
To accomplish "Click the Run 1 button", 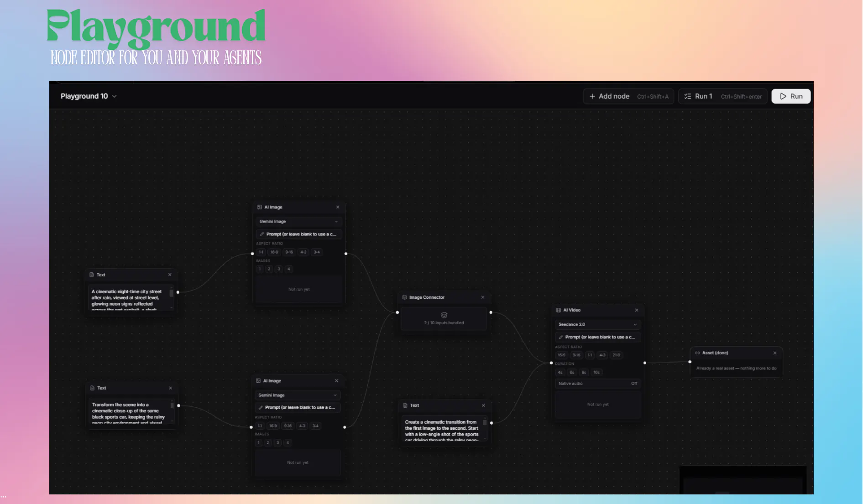I will tap(723, 96).
